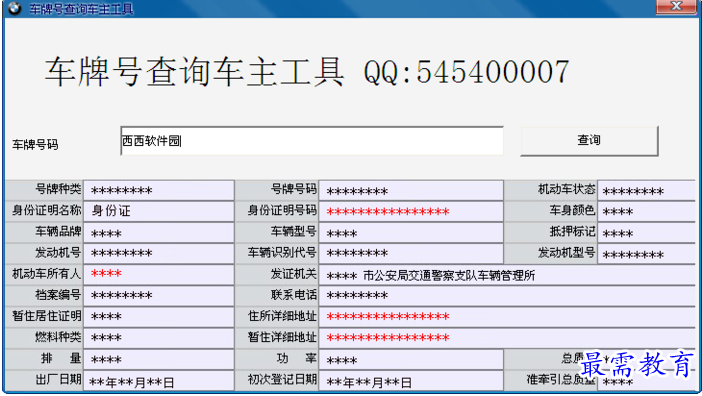Viewport: 702px width, 396px height.
Task: Click the 车身颜色 value field
Action: [x=646, y=211]
